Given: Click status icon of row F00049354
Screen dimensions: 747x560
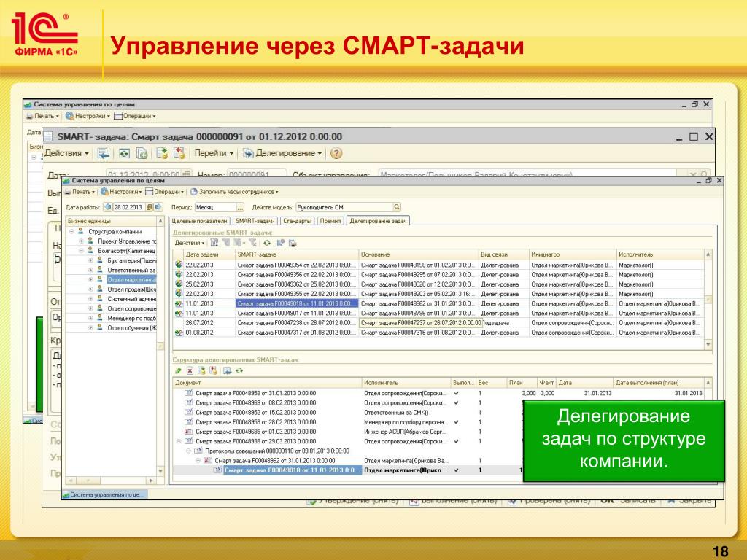Looking at the screenshot, I should [x=179, y=265].
